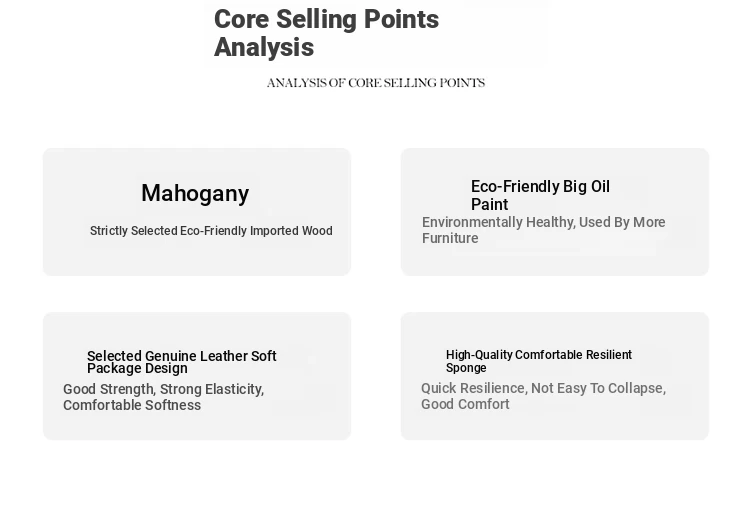The image size is (750, 513).
Task: Open 'Selected Genuine Leather Soft Package Design' title
Action: (x=181, y=362)
